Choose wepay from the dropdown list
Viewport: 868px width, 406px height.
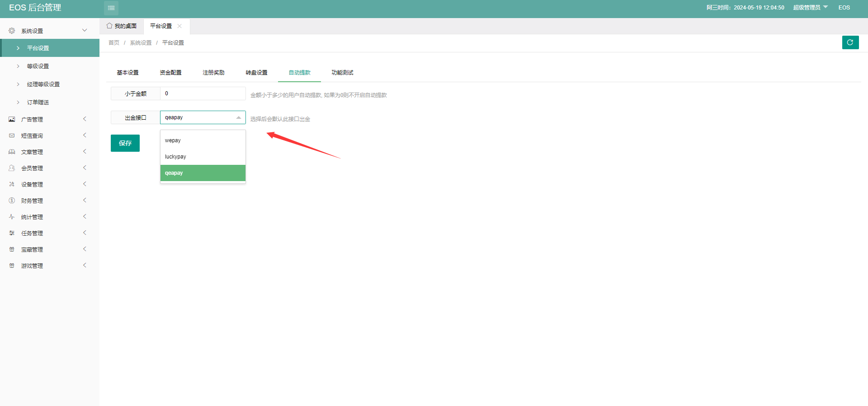[203, 140]
